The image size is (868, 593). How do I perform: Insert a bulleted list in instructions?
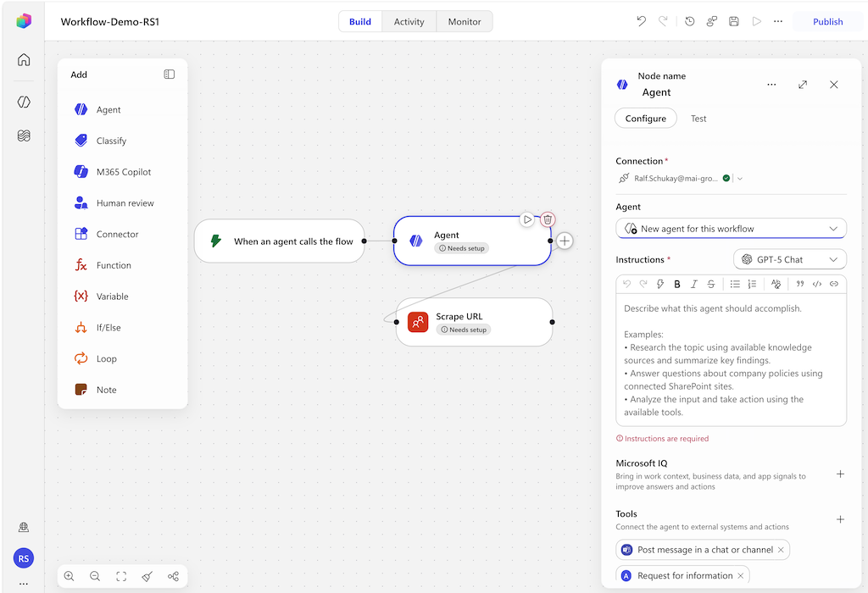click(x=735, y=284)
